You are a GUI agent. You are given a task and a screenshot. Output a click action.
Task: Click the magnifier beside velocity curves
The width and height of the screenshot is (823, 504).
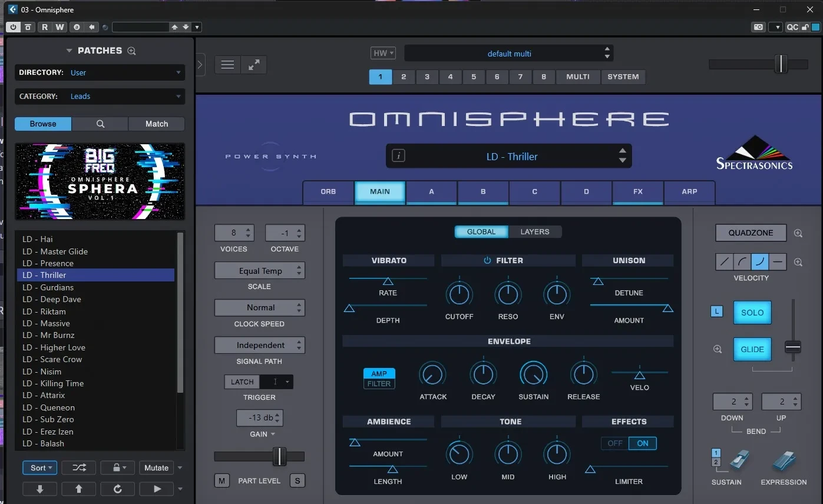[798, 262]
